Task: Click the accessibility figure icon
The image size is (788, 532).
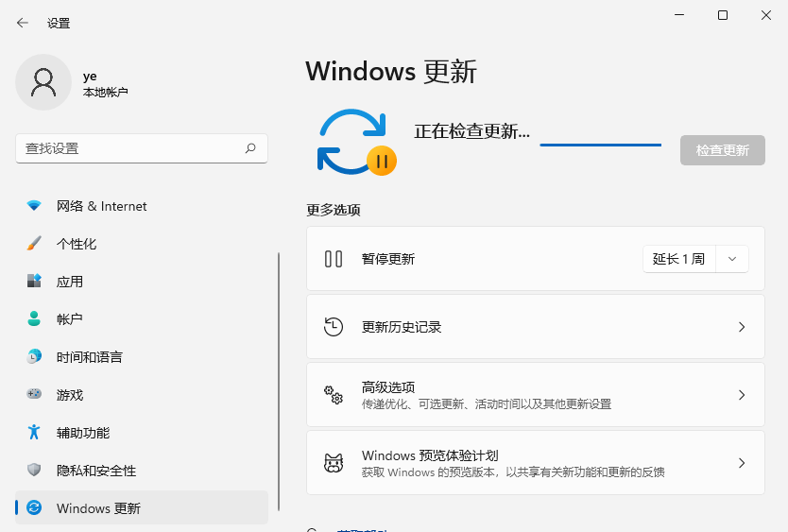Action: click(34, 432)
